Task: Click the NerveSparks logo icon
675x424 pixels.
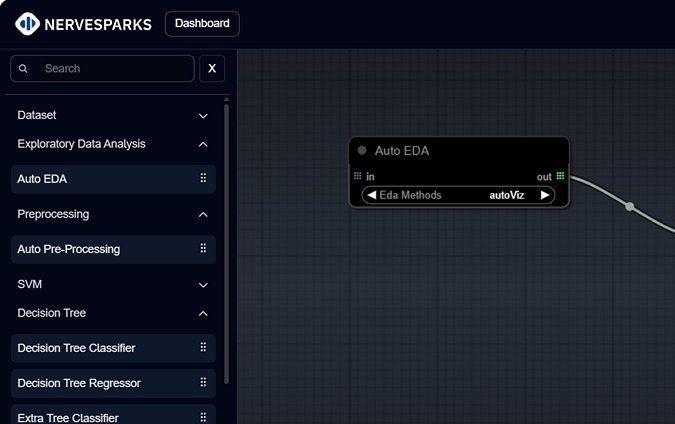Action: tap(27, 23)
